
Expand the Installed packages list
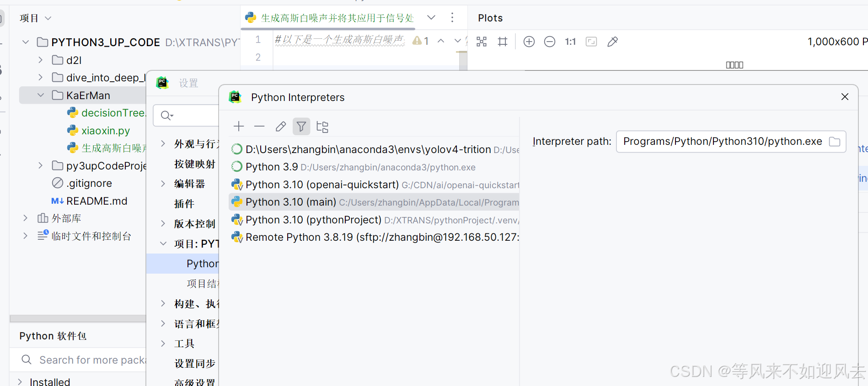pyautogui.click(x=20, y=381)
